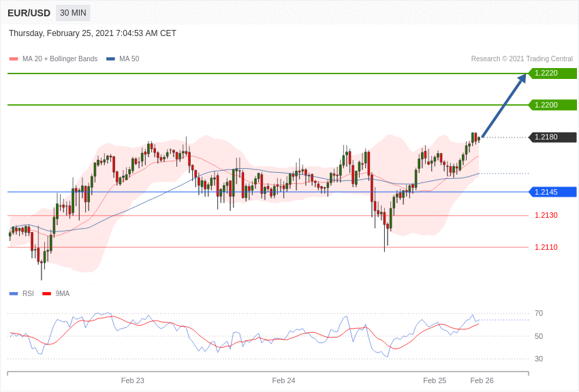
Task: Click the 'Feb 25' date axis label
Action: (x=435, y=380)
